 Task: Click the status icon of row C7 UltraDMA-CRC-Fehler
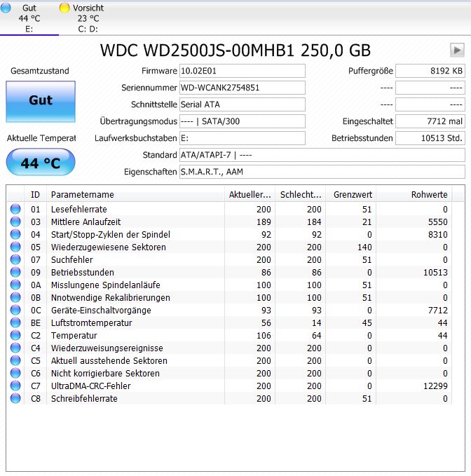pyautogui.click(x=15, y=386)
